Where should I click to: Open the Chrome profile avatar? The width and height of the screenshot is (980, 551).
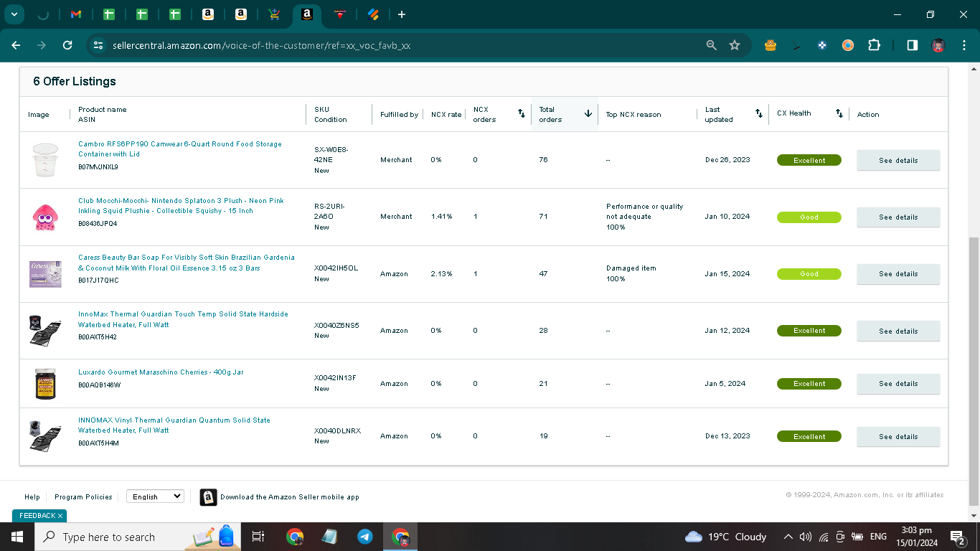pyautogui.click(x=938, y=45)
